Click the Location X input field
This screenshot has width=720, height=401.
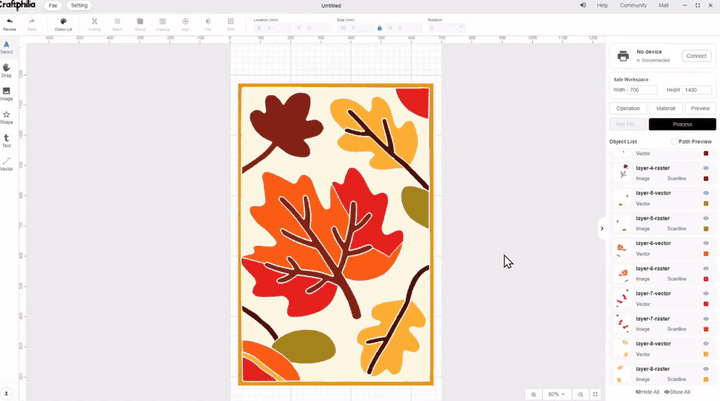point(273,28)
